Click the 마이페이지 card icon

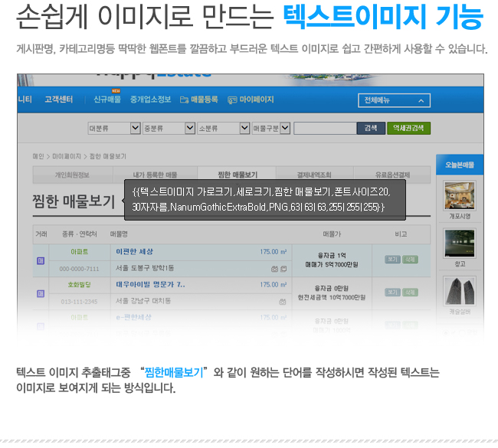point(232,100)
